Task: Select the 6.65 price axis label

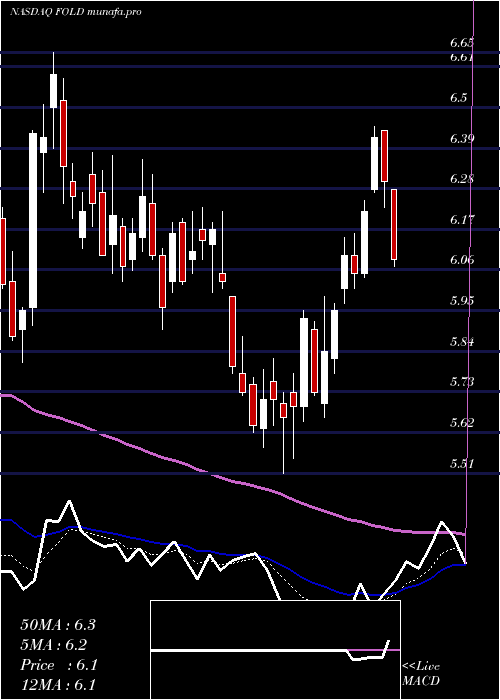Action: point(462,43)
